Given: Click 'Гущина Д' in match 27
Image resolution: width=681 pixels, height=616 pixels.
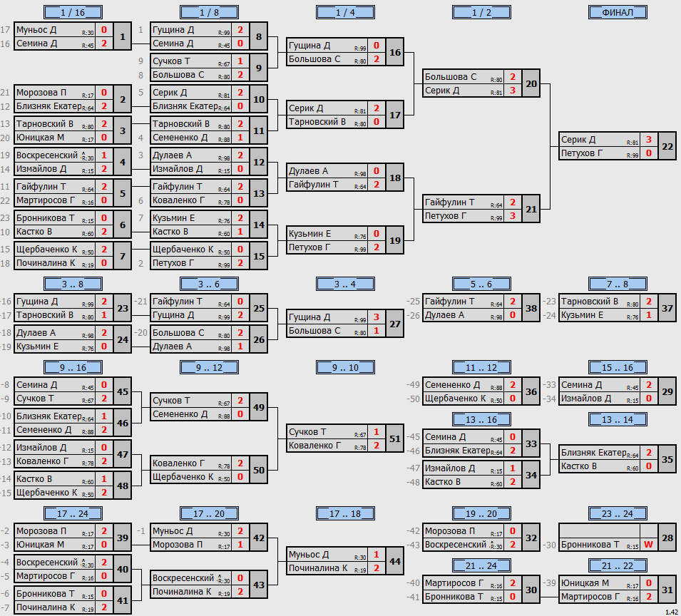Looking at the screenshot, I should (x=309, y=317).
